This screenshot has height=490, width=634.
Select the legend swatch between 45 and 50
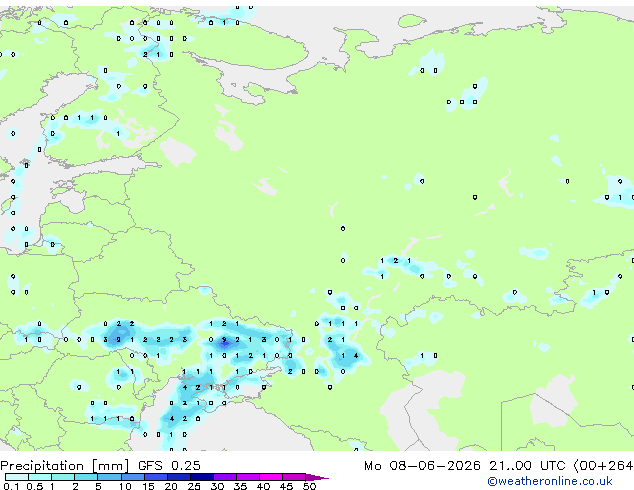(294, 477)
